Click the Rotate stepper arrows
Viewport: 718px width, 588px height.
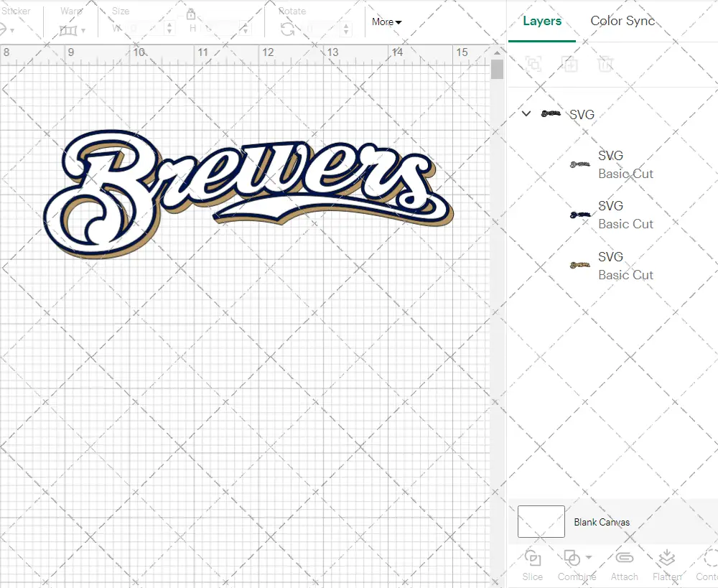(346, 29)
